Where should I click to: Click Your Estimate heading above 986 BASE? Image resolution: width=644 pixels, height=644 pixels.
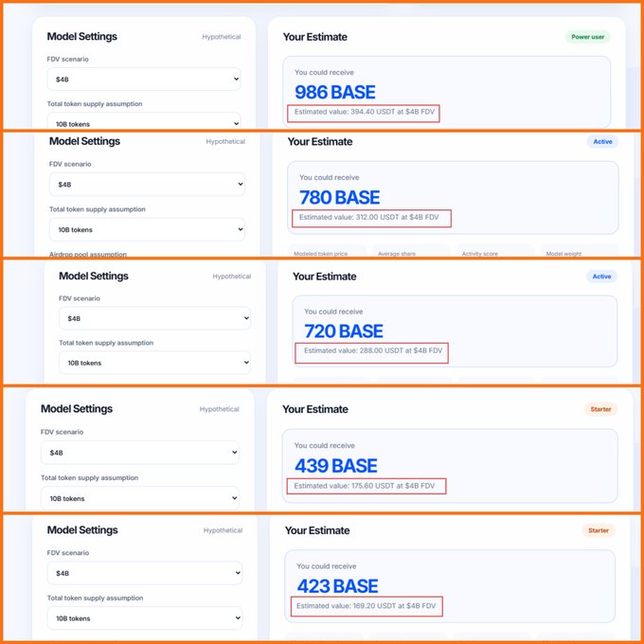(x=315, y=37)
